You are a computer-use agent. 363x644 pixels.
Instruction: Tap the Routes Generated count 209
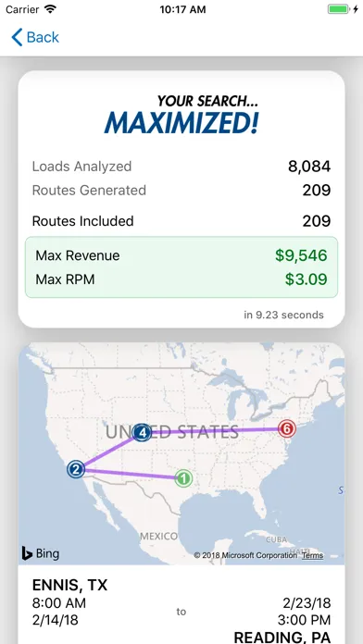pos(317,191)
